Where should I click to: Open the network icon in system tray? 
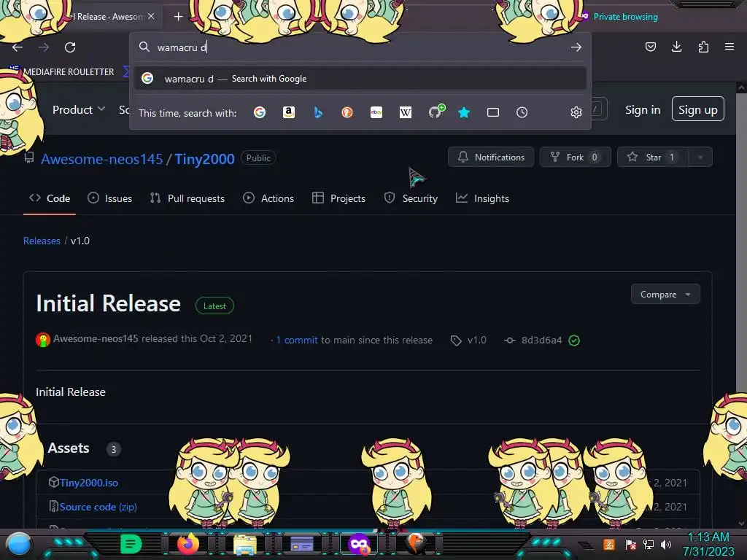649,544
